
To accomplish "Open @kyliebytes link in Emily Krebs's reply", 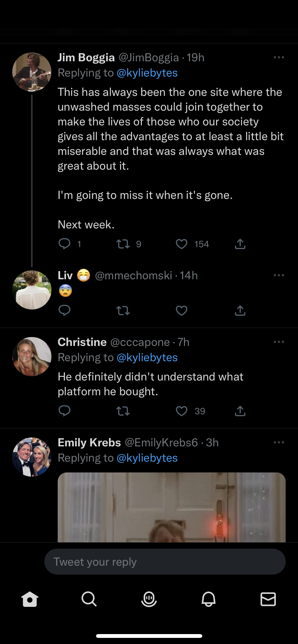I will pos(147,458).
